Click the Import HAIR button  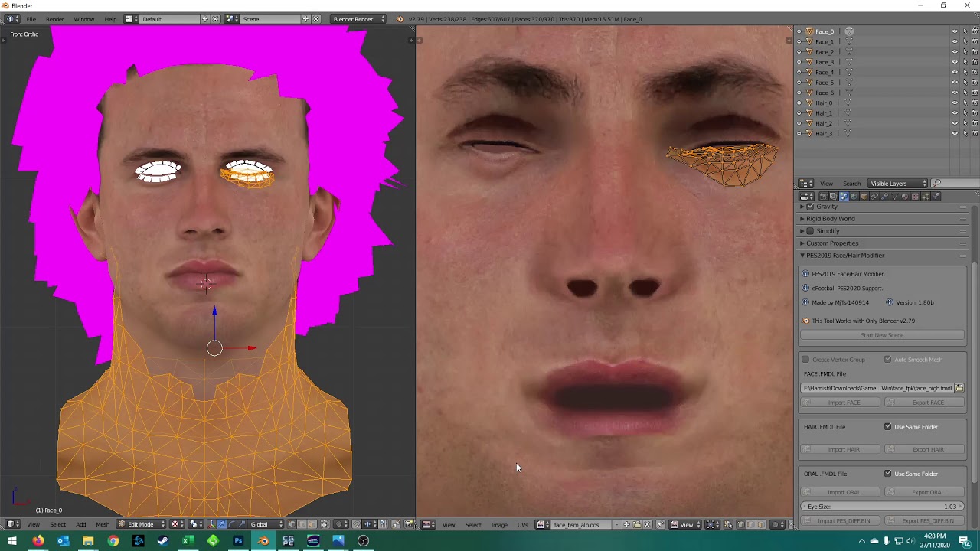(x=840, y=449)
